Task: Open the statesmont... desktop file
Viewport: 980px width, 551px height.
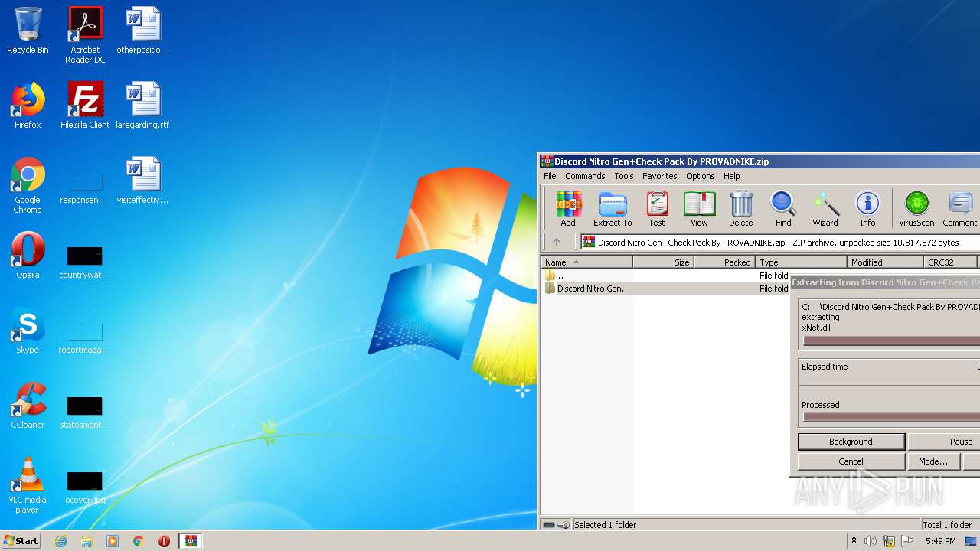Action: (x=85, y=412)
